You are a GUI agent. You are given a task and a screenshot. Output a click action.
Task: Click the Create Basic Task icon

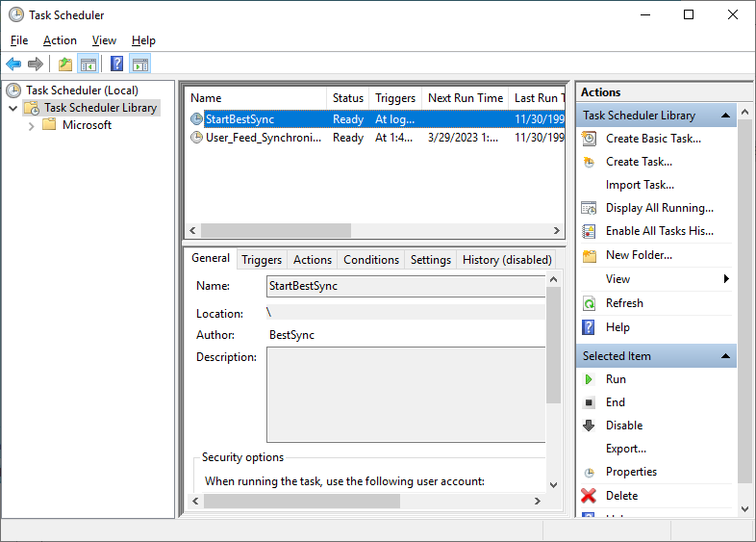(589, 139)
